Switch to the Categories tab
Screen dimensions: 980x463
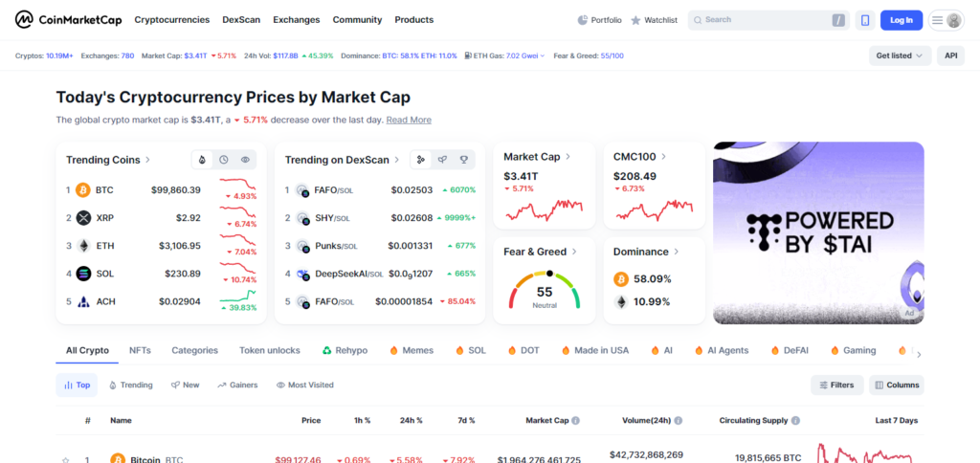pos(195,350)
